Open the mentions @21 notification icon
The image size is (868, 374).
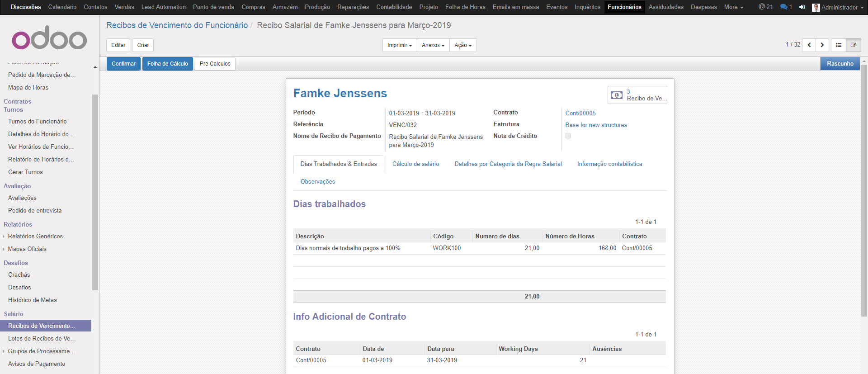(x=765, y=7)
